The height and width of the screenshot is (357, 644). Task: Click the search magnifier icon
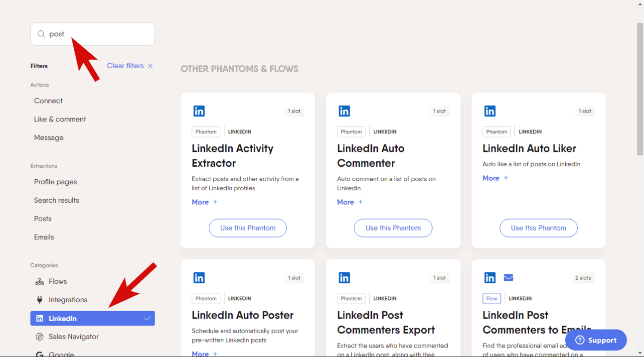(41, 33)
